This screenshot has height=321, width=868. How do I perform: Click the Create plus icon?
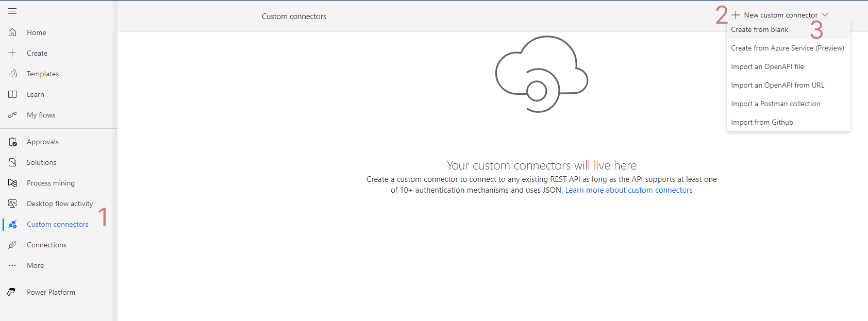point(12,53)
